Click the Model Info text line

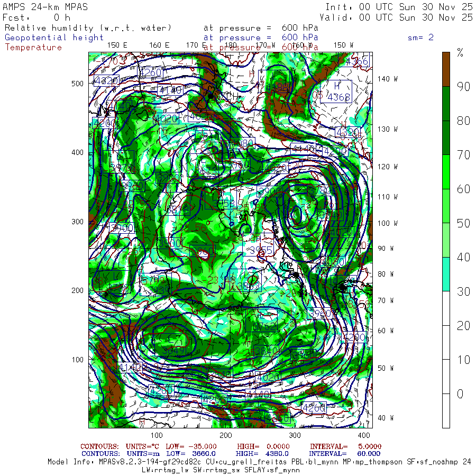pos(259,462)
